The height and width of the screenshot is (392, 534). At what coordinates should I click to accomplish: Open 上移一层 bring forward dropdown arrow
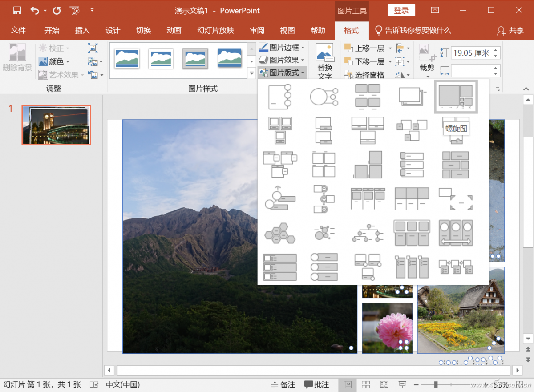coord(390,48)
